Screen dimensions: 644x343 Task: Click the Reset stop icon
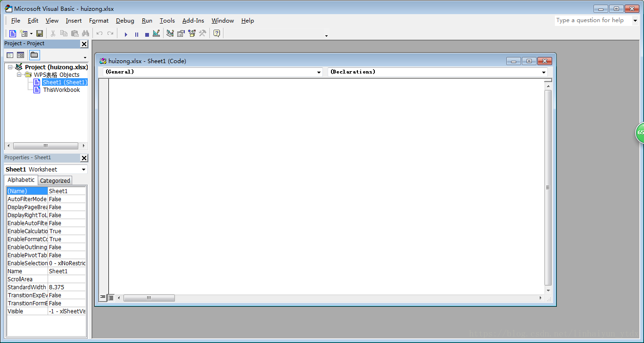(147, 34)
